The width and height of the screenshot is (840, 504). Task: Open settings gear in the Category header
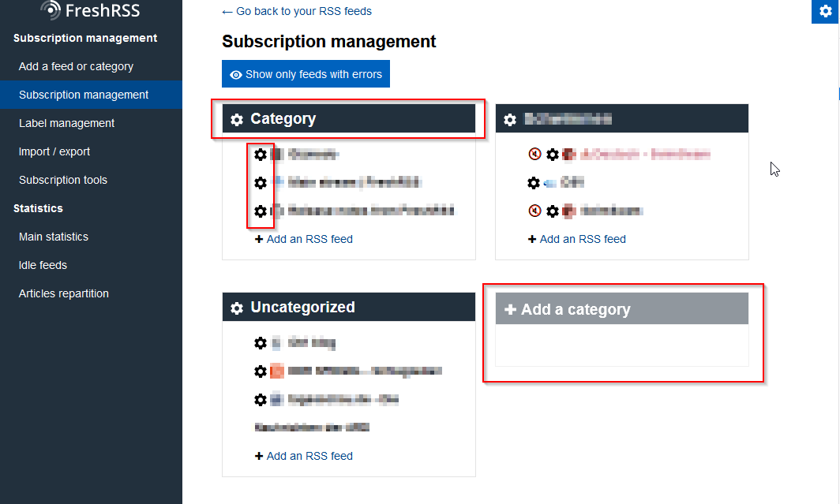[237, 120]
